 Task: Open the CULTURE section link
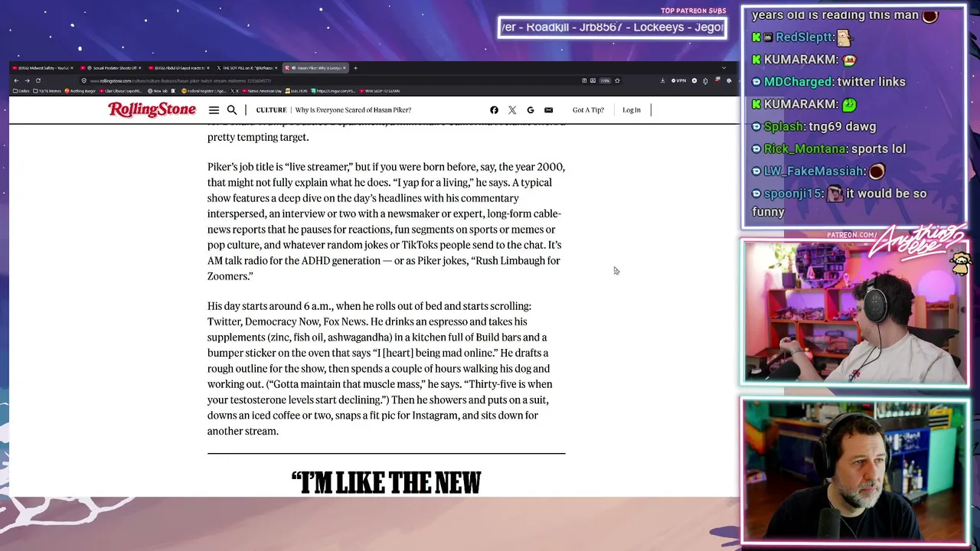(x=271, y=110)
